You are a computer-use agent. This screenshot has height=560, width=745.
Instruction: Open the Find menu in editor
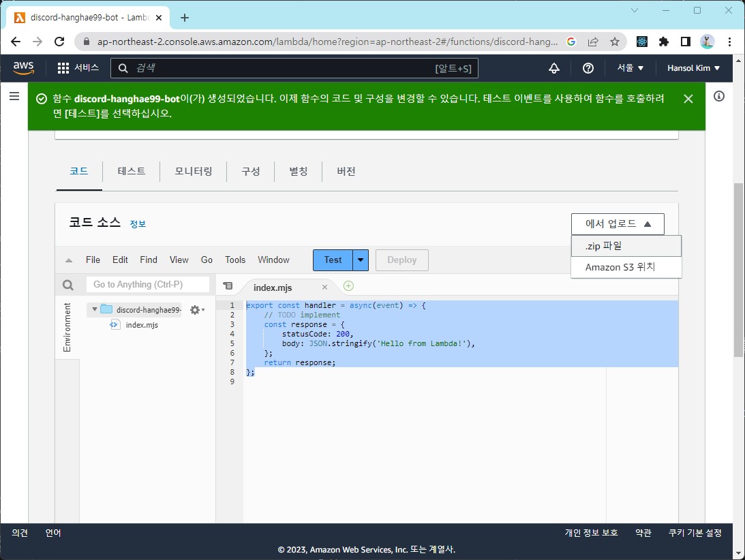point(148,260)
